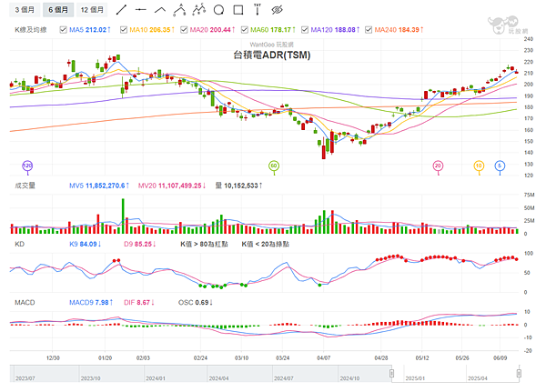The width and height of the screenshot is (546, 392).
Task: Click the K9 84.09 value
Action: click(85, 244)
